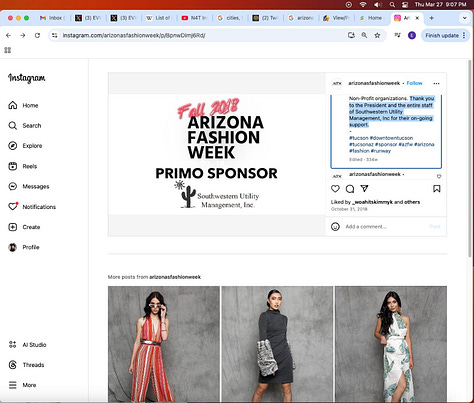Viewport: 474px width, 403px height.
Task: Open macOS Spotlight search in menu bar
Action: pyautogui.click(x=392, y=4)
